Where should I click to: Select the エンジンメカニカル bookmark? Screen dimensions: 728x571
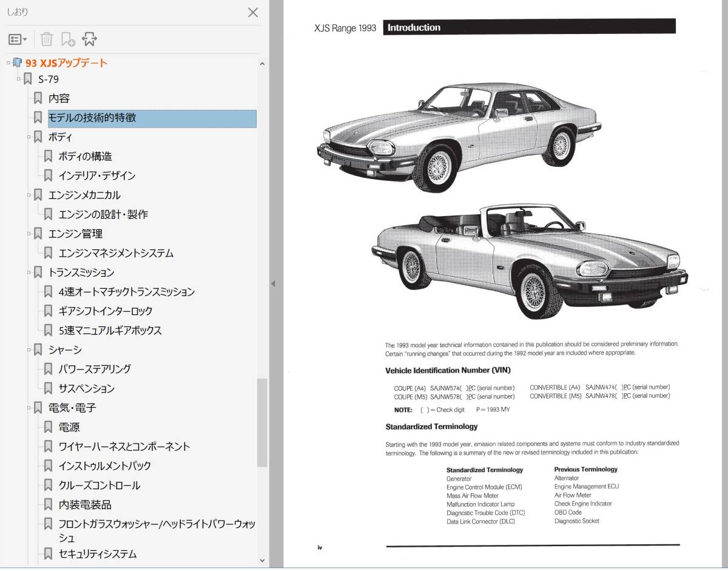click(84, 195)
